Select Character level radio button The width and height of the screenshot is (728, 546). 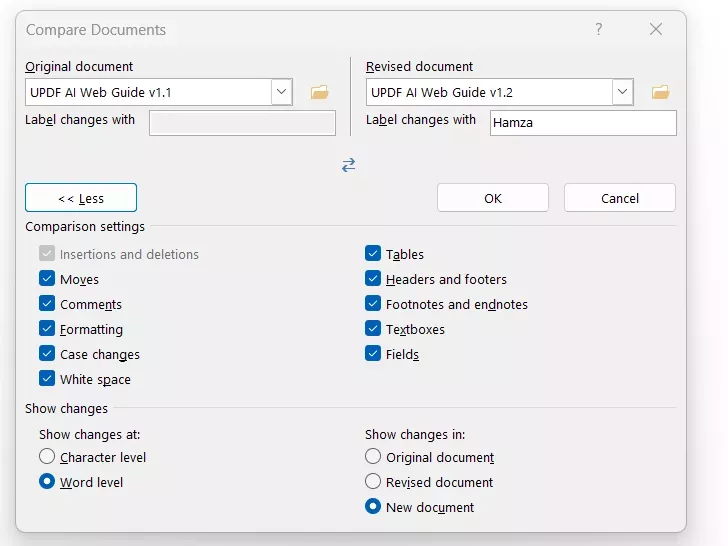click(47, 457)
